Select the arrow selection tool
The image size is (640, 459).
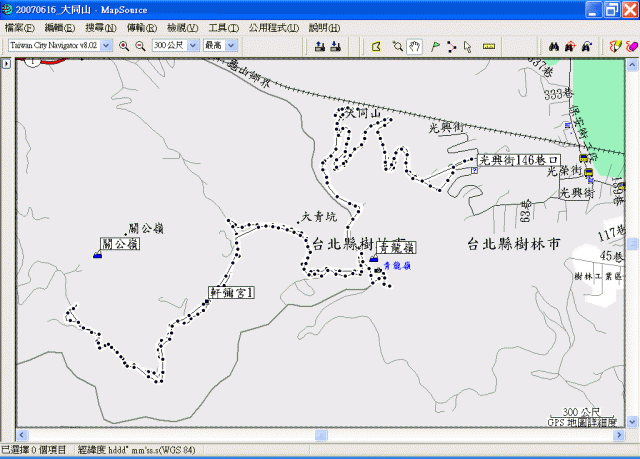point(468,46)
